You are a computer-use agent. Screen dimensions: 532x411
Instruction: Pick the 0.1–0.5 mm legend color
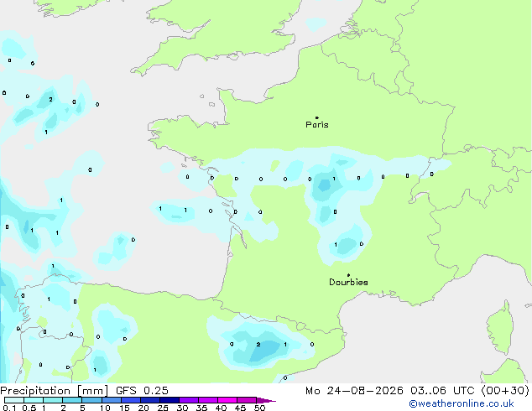[14, 400]
